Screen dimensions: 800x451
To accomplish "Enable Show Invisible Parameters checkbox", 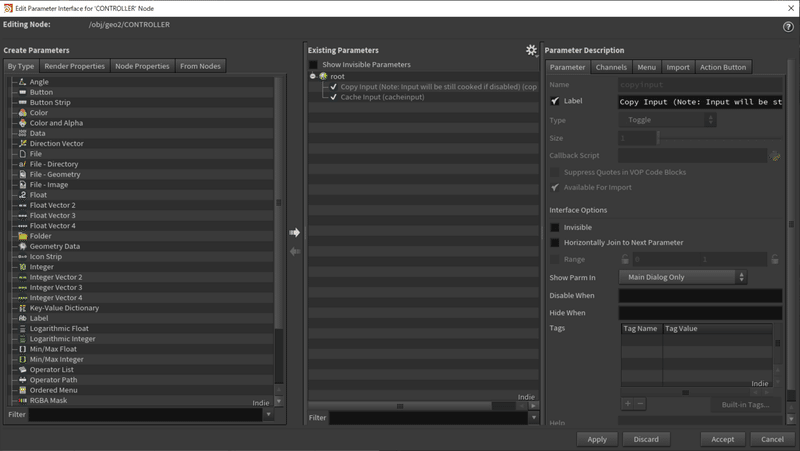I will [x=313, y=65].
